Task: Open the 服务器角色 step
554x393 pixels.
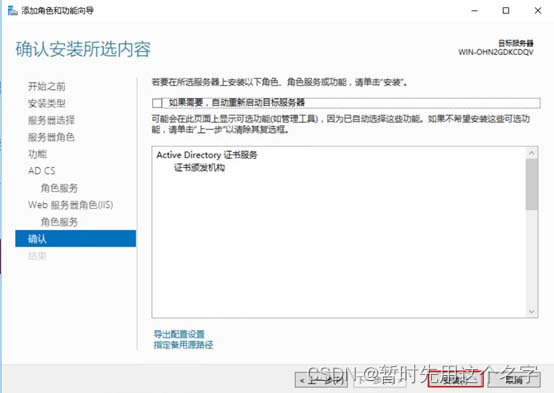Action: tap(51, 137)
